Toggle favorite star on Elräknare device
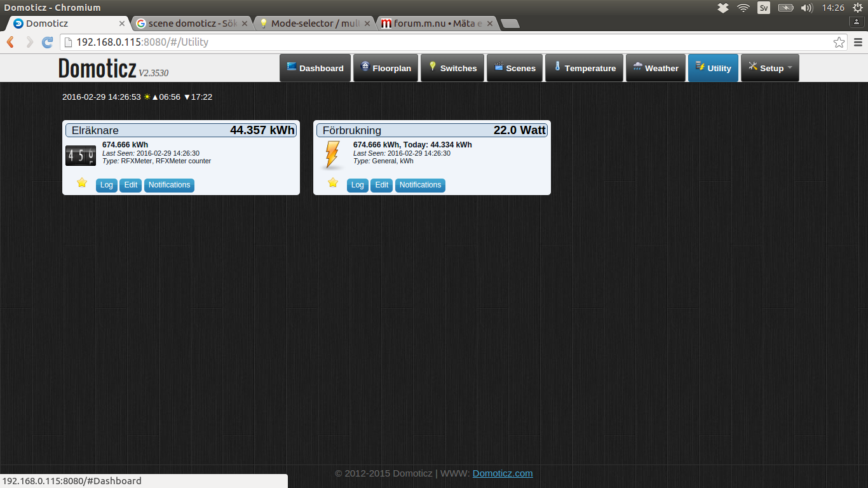This screenshot has height=488, width=868. [x=81, y=183]
